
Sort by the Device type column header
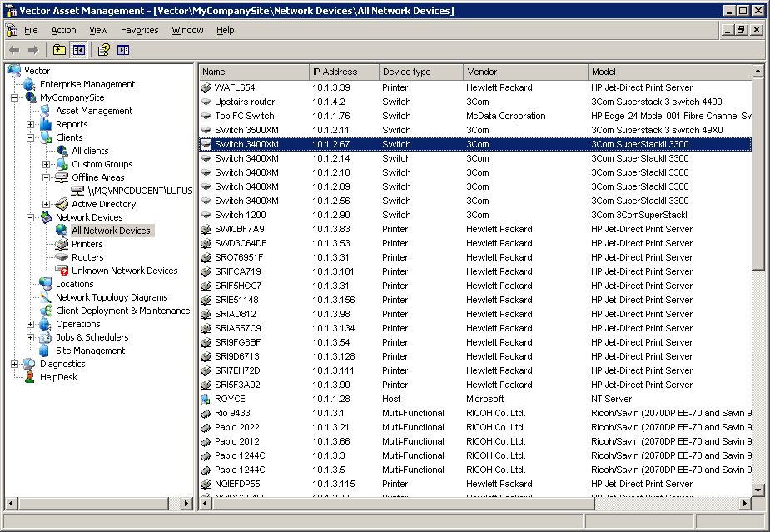click(x=421, y=72)
